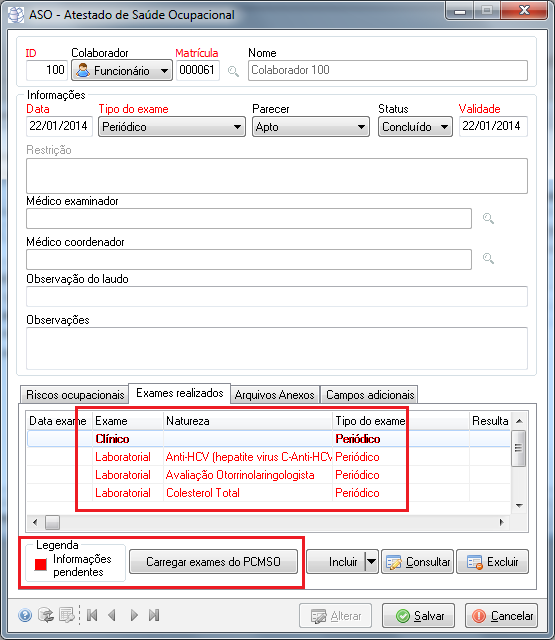Click the magnifier icon beside Matrícula field
The height and width of the screenshot is (640, 555).
pyautogui.click(x=233, y=71)
